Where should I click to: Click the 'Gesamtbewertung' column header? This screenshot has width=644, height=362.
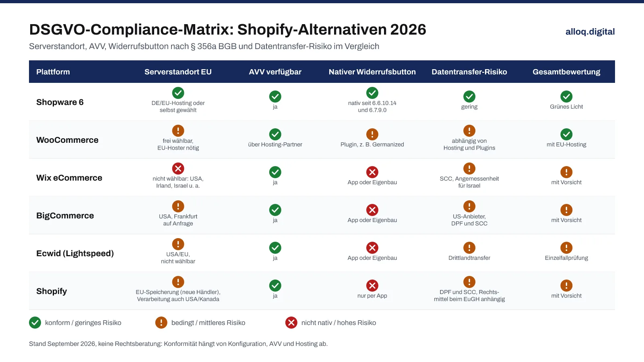pos(566,72)
